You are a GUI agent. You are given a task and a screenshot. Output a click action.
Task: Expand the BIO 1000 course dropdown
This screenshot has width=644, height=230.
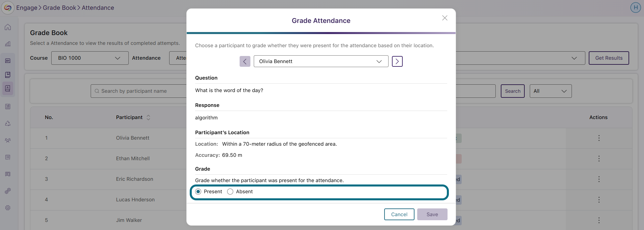[x=90, y=58]
